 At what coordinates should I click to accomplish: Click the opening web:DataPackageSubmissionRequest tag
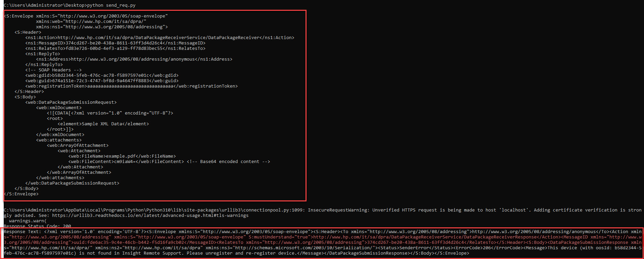[71, 102]
